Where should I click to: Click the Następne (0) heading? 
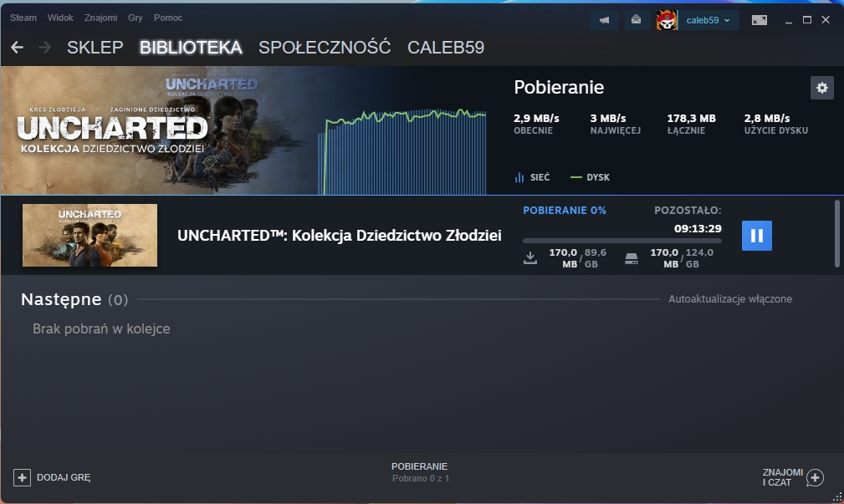pyautogui.click(x=74, y=299)
